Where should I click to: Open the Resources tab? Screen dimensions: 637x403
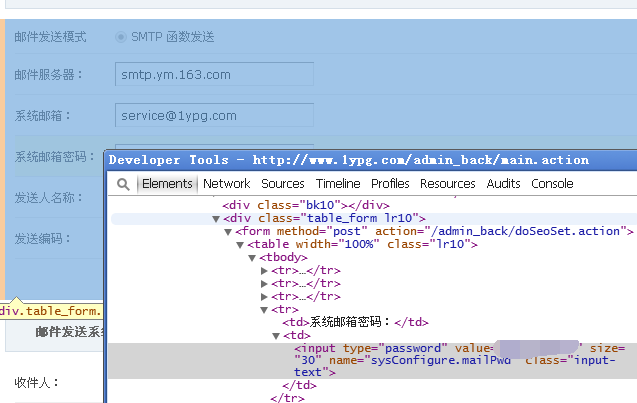(448, 184)
